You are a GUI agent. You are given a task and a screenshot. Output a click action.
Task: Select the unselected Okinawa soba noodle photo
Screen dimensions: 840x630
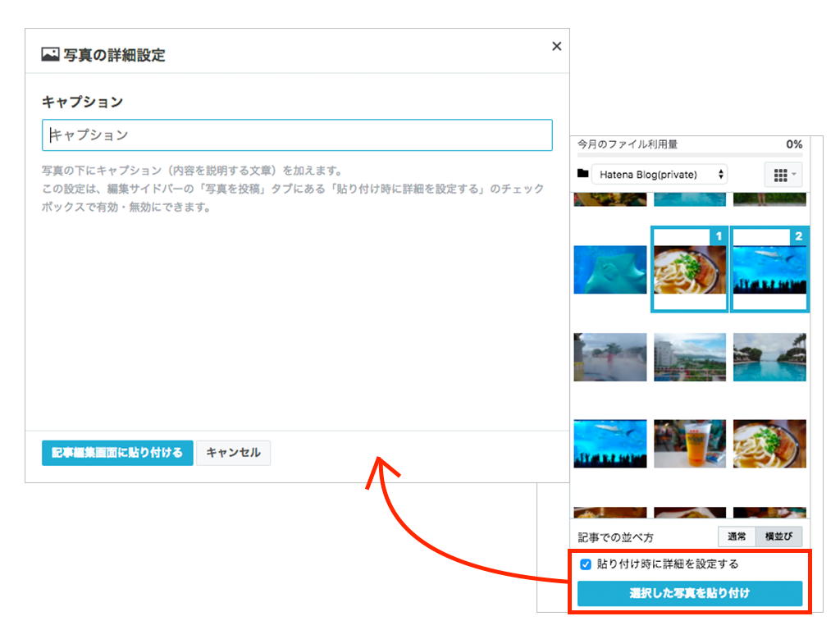point(769,444)
